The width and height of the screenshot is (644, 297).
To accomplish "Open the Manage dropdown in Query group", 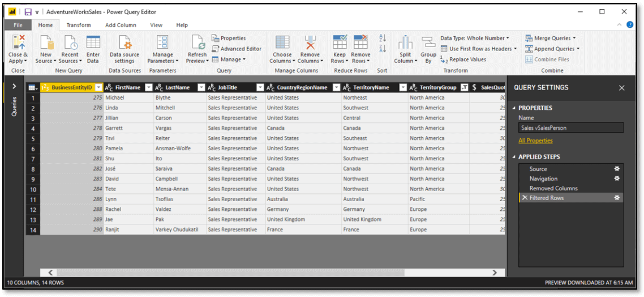I will [x=229, y=60].
